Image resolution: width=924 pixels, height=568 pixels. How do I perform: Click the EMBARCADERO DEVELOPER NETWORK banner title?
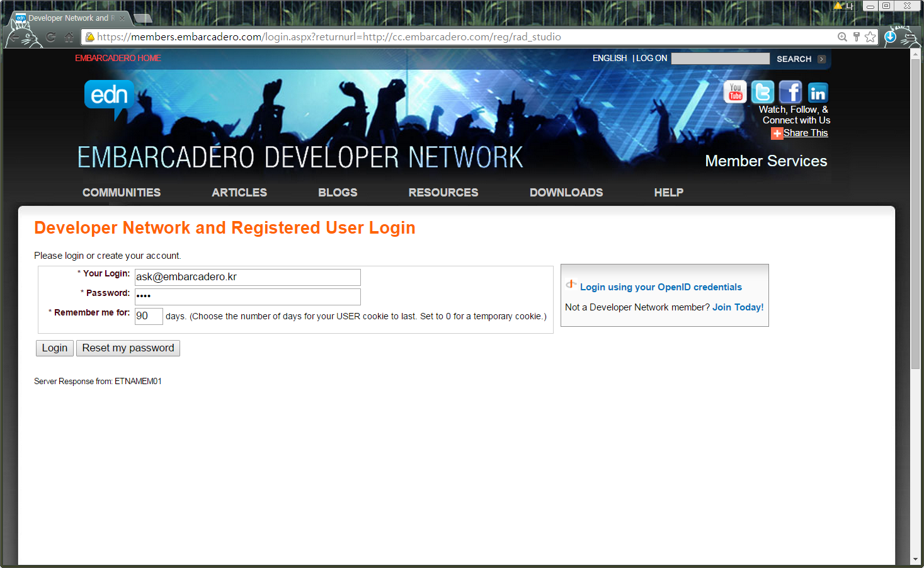(300, 157)
